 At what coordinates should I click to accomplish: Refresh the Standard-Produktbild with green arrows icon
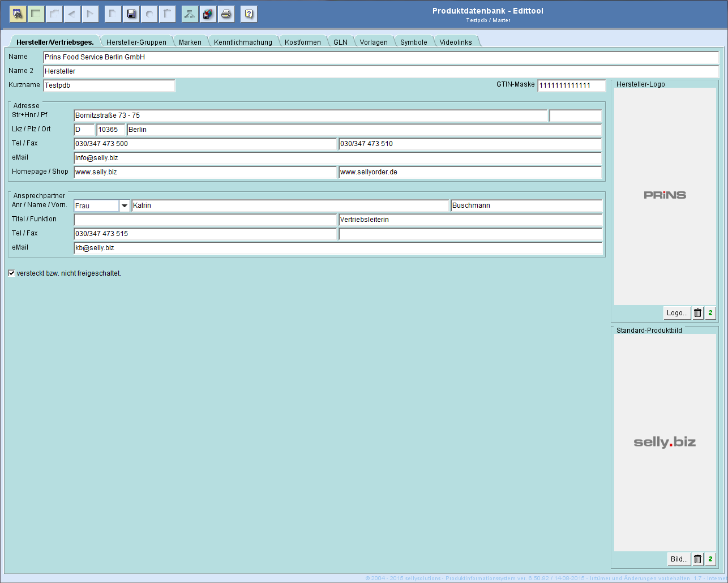[710, 559]
